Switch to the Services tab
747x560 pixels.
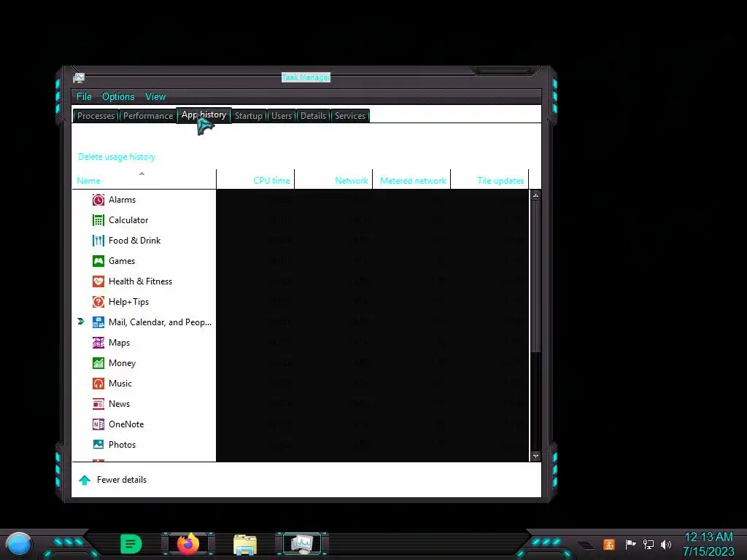click(350, 116)
